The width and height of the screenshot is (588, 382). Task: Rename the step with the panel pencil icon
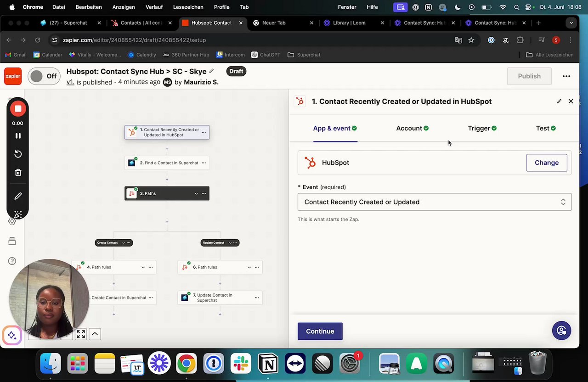pyautogui.click(x=559, y=101)
